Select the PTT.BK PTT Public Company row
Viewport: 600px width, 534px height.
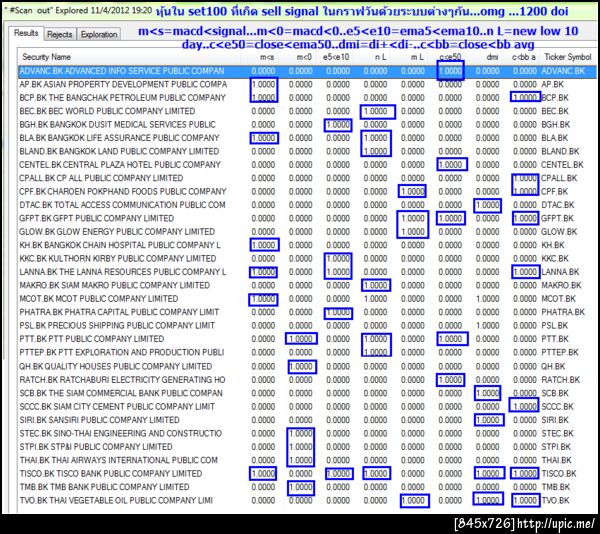(307, 339)
